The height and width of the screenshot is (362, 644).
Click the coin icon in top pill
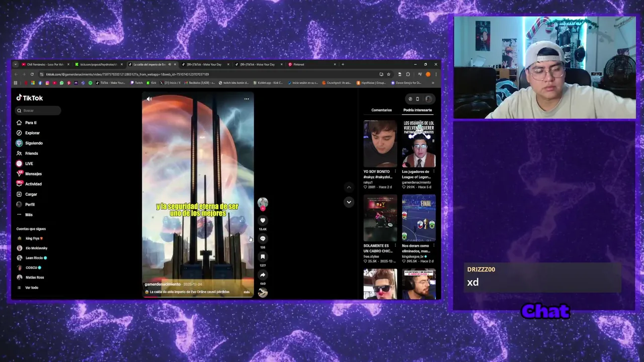click(x=410, y=99)
